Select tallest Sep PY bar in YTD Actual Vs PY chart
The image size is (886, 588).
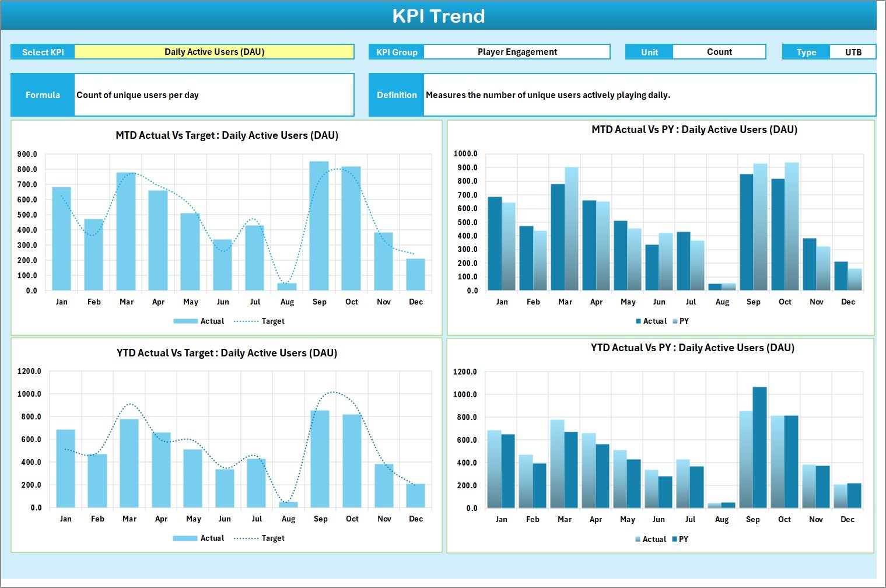tap(759, 447)
